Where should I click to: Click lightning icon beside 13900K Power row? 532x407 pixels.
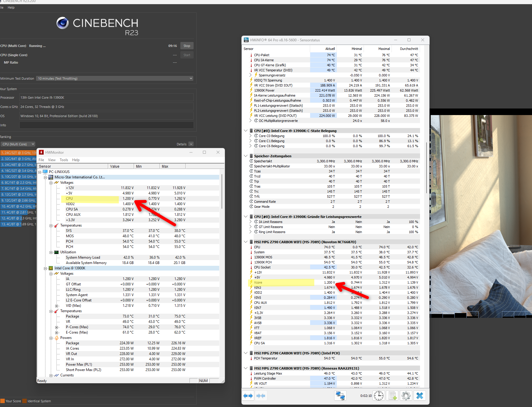(251, 90)
